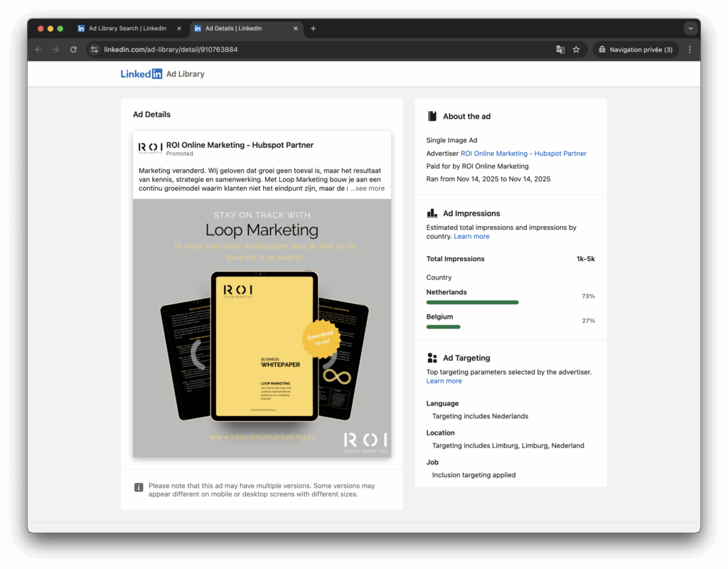
Task: Click the Ad Targeting people icon
Action: point(432,358)
